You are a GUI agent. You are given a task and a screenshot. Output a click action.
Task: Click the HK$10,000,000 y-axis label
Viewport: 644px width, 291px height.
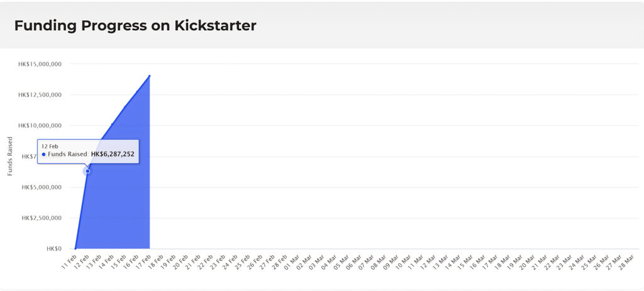[x=40, y=126]
